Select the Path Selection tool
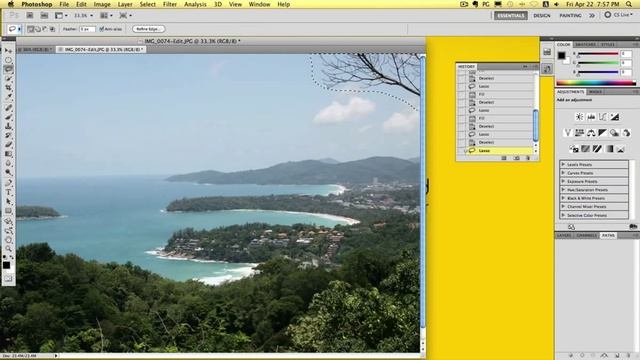The image size is (640, 360). point(8,201)
